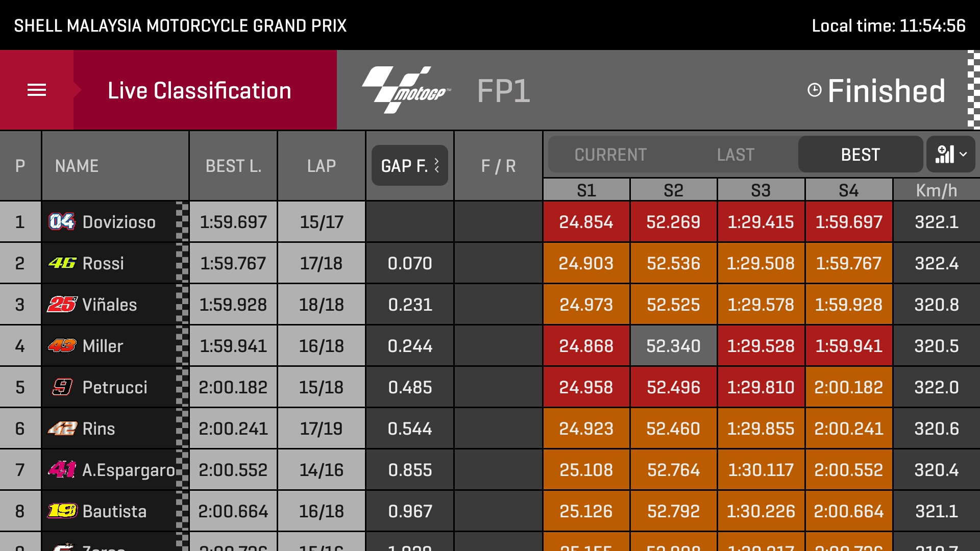Switch sector view to CURRENT

[610, 155]
